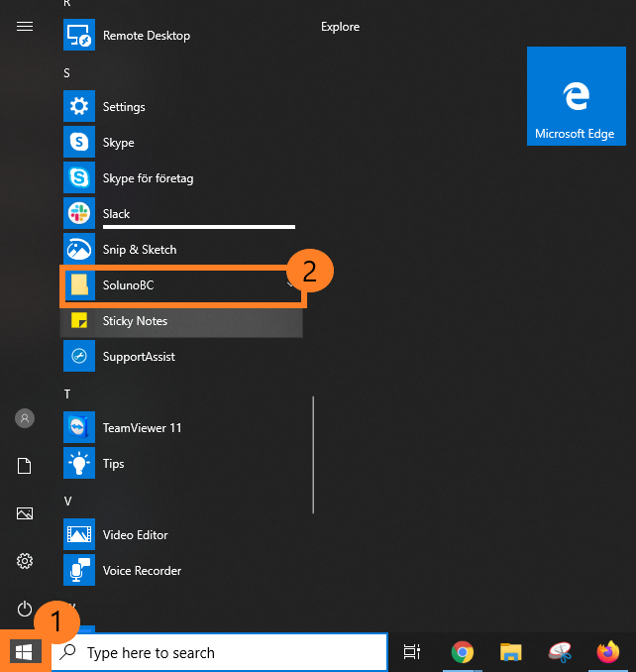Open Task View in taskbar
Image resolution: width=636 pixels, height=672 pixels.
pos(411,652)
